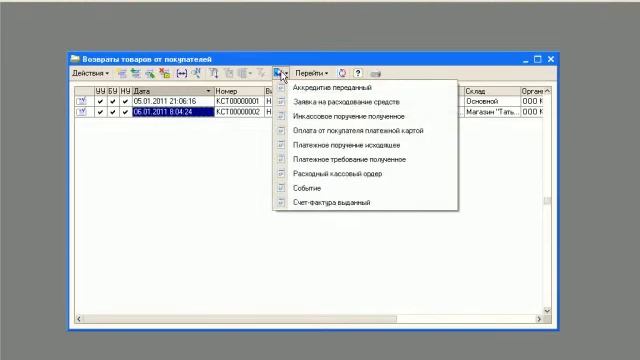The image size is (640, 360).
Task: Select Оплата от покупателя платежной картой
Action: 365,131
